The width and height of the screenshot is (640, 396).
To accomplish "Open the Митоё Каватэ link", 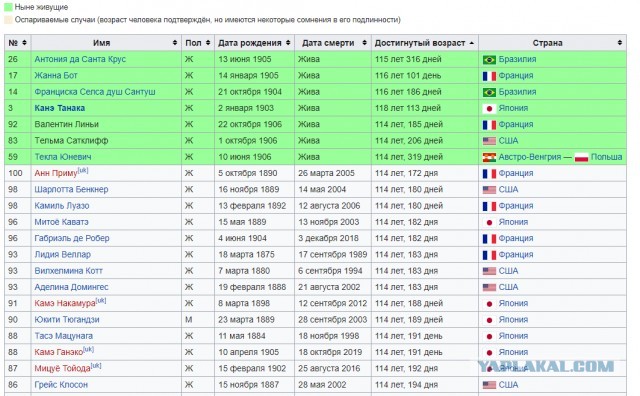I will (61, 222).
